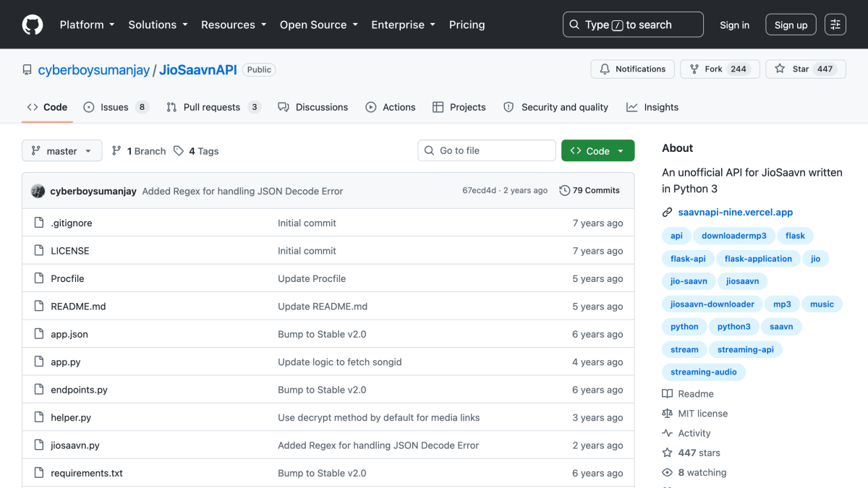Open the Security and quality tab

point(556,107)
